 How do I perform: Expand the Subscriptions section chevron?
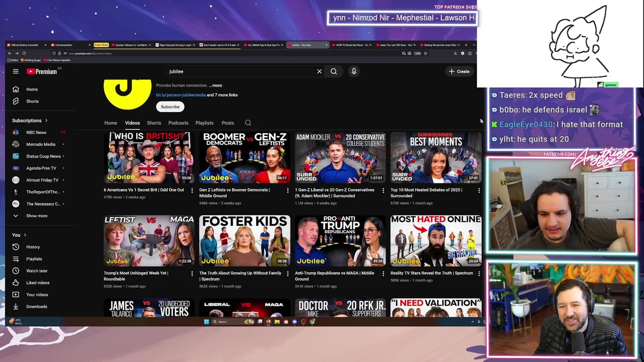[46, 121]
